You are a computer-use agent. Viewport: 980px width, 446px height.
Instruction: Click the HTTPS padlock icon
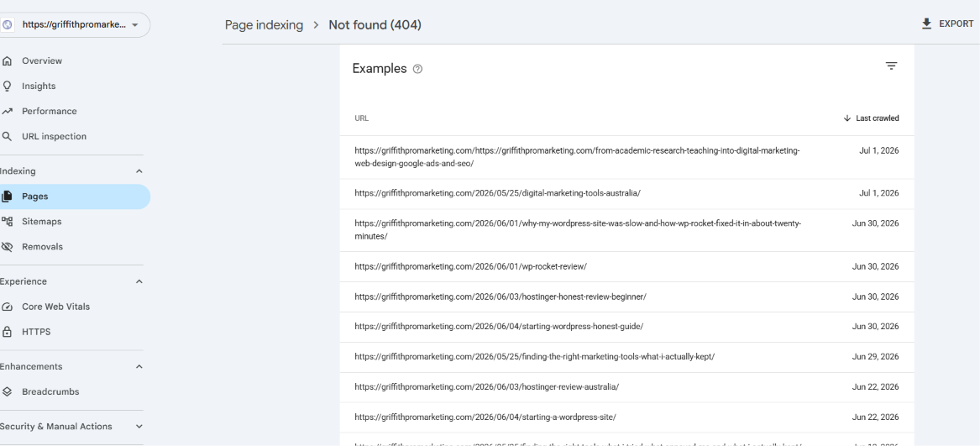point(8,332)
